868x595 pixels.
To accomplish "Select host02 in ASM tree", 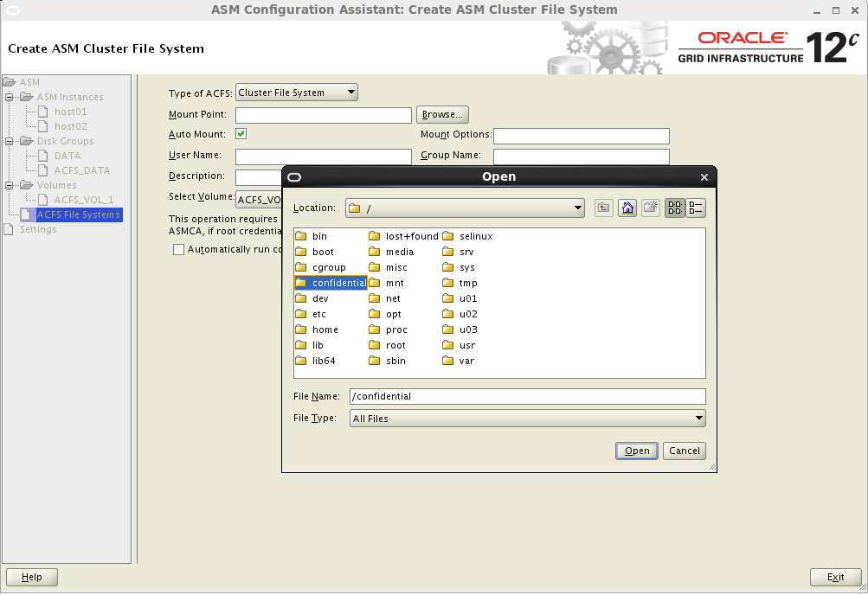I will pos(70,126).
